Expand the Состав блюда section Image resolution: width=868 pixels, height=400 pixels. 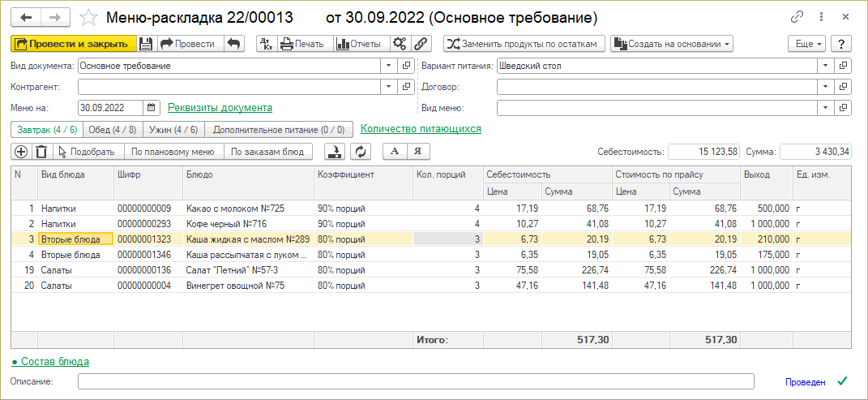tap(50, 361)
